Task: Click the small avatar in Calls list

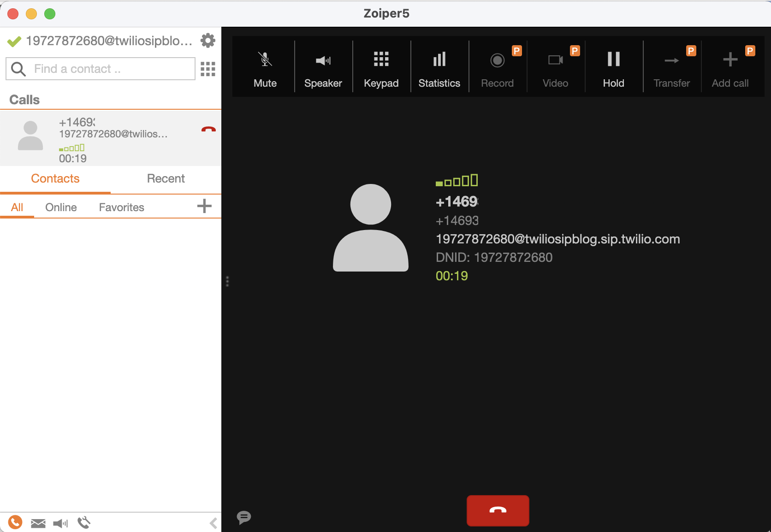Action: pyautogui.click(x=30, y=136)
